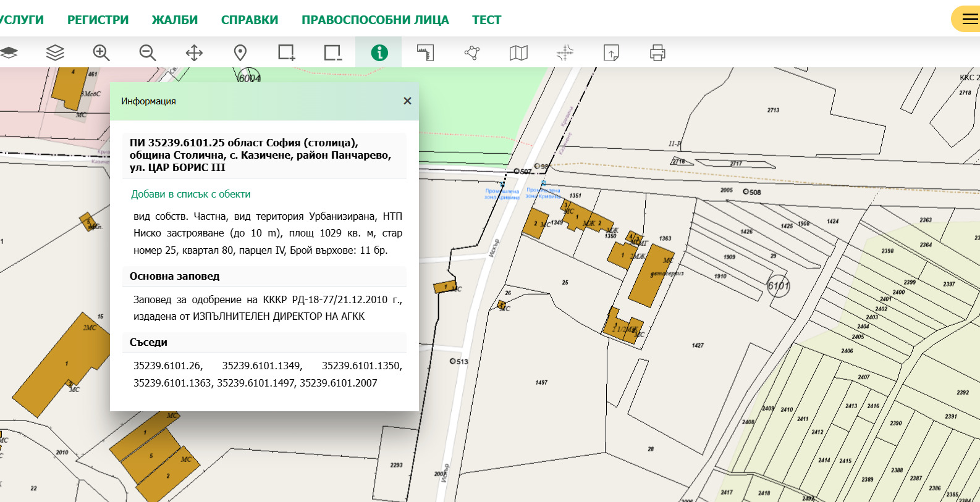Image resolution: width=980 pixels, height=502 pixels.
Task: Open the РЕГИСТРИ menu
Action: point(98,20)
